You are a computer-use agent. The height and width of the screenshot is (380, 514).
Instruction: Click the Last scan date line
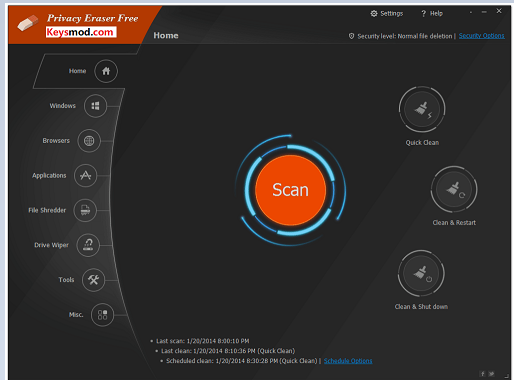pos(202,341)
